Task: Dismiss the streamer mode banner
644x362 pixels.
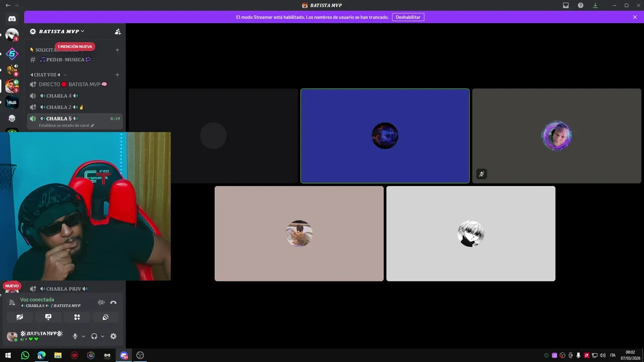Action: (x=635, y=17)
